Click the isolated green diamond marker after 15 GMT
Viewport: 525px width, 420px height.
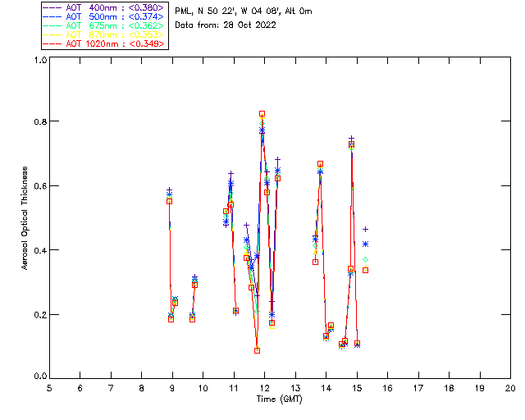365,259
